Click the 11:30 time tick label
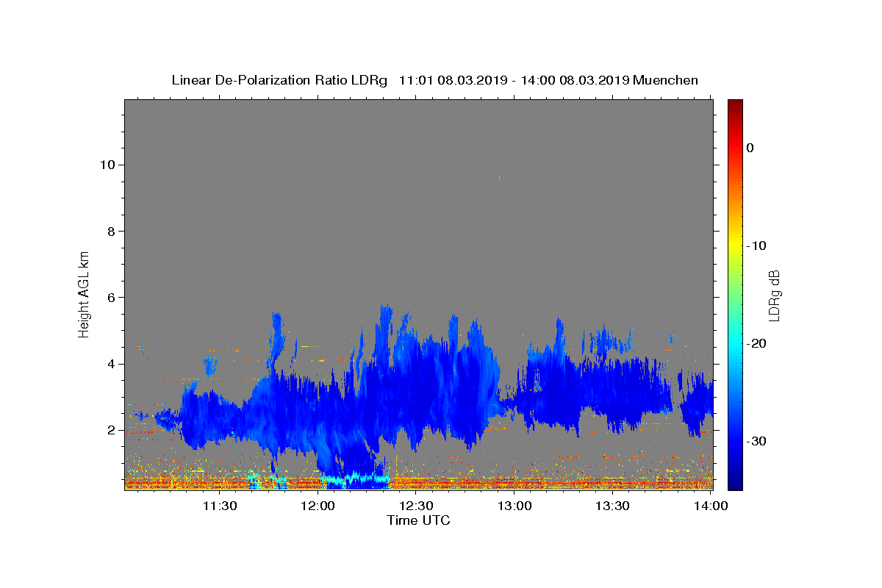882x588 pixels. 219,506
